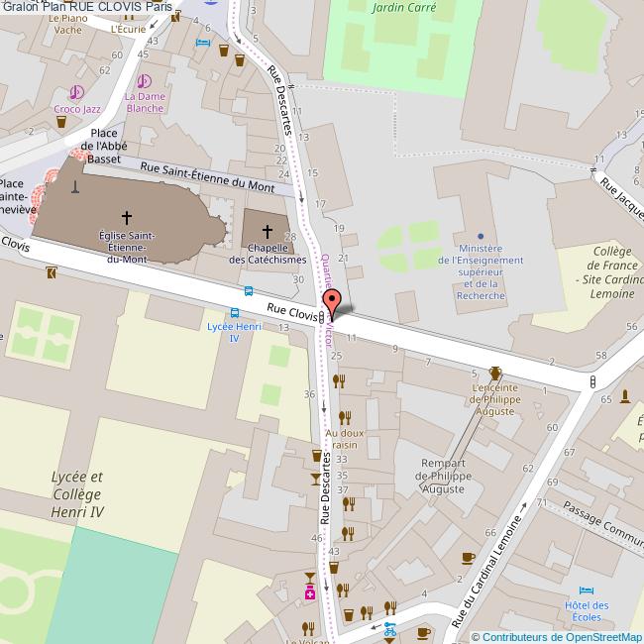Select the Collège de France site label

pyautogui.click(x=611, y=272)
